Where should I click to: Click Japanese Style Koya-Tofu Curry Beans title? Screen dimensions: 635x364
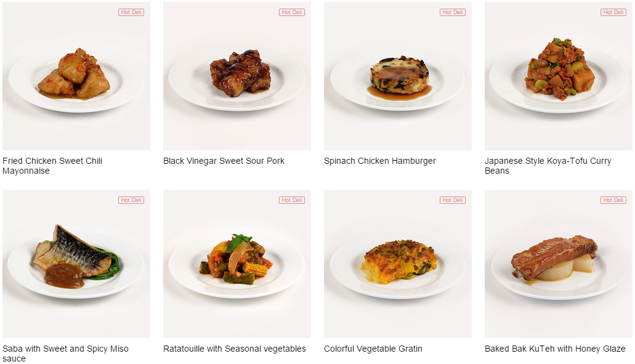tap(548, 166)
